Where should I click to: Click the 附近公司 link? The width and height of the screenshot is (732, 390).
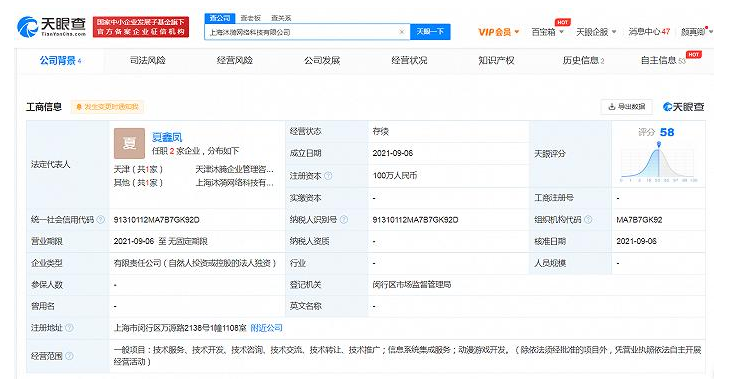267,328
